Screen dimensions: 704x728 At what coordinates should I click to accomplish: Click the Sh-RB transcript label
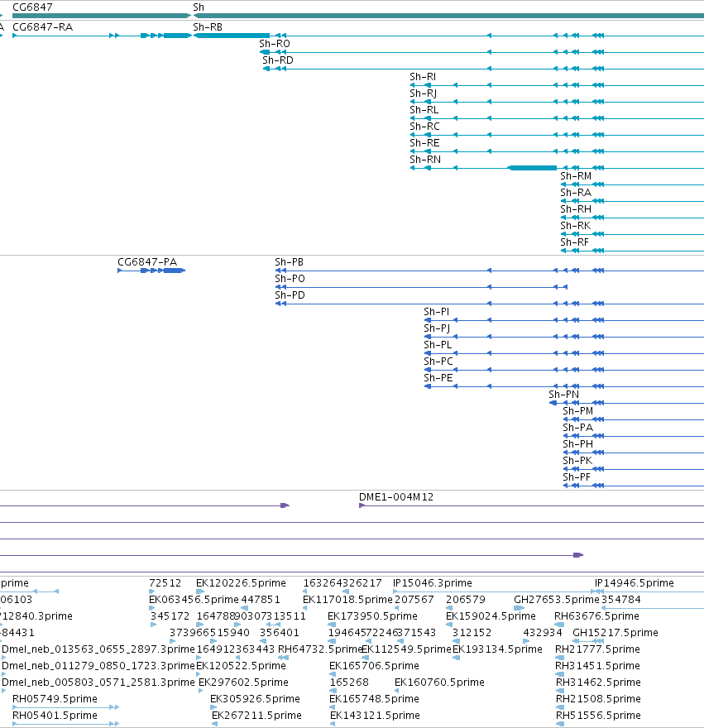(x=208, y=27)
